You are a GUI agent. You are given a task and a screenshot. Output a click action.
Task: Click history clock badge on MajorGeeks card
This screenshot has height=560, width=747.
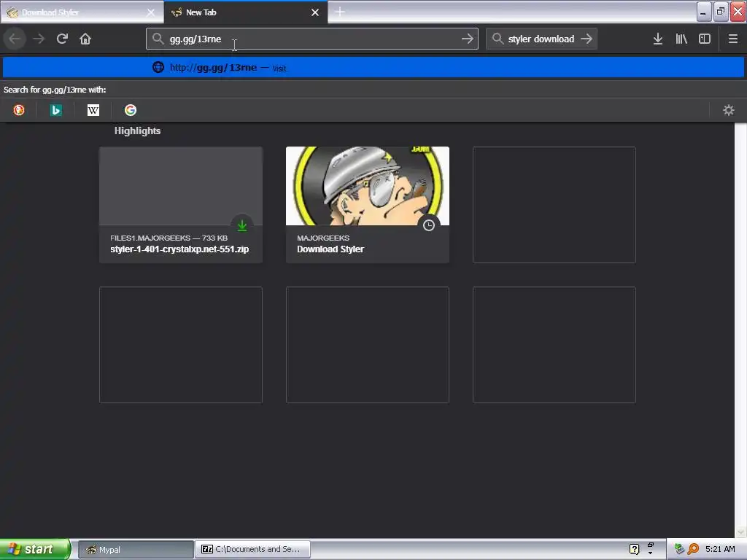click(x=429, y=225)
